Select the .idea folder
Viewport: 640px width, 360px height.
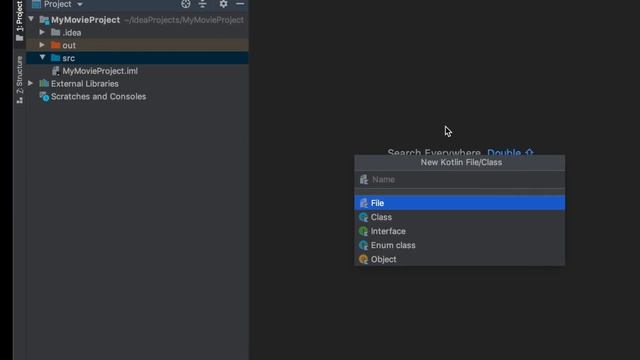coord(72,33)
